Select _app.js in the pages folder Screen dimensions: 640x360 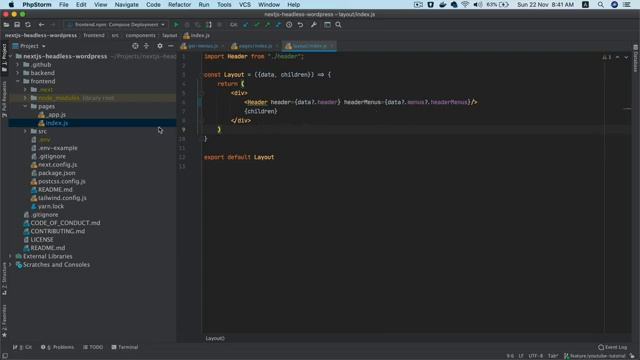[57, 115]
